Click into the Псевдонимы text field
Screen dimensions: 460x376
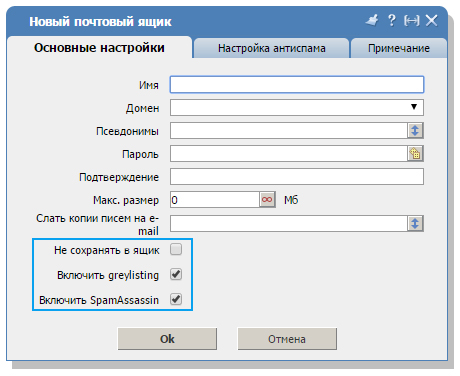[x=289, y=130]
